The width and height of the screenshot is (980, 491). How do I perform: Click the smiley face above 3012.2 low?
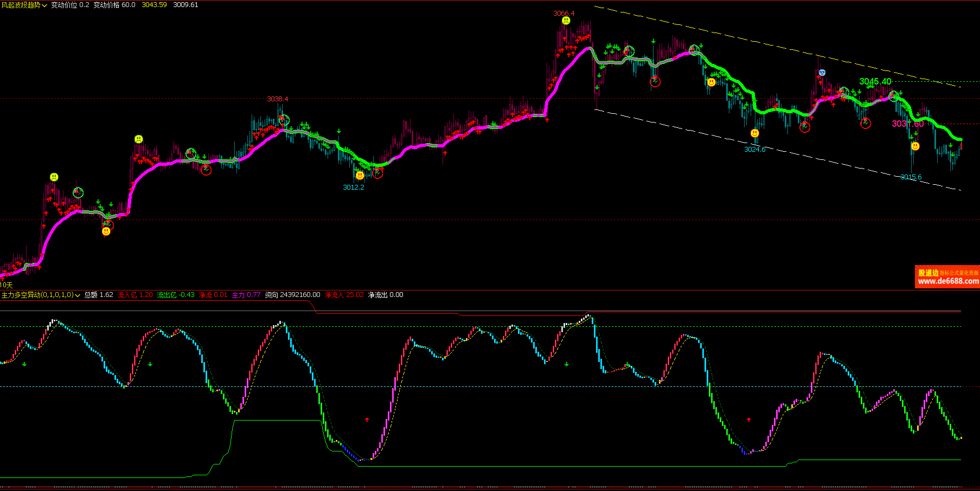[360, 176]
